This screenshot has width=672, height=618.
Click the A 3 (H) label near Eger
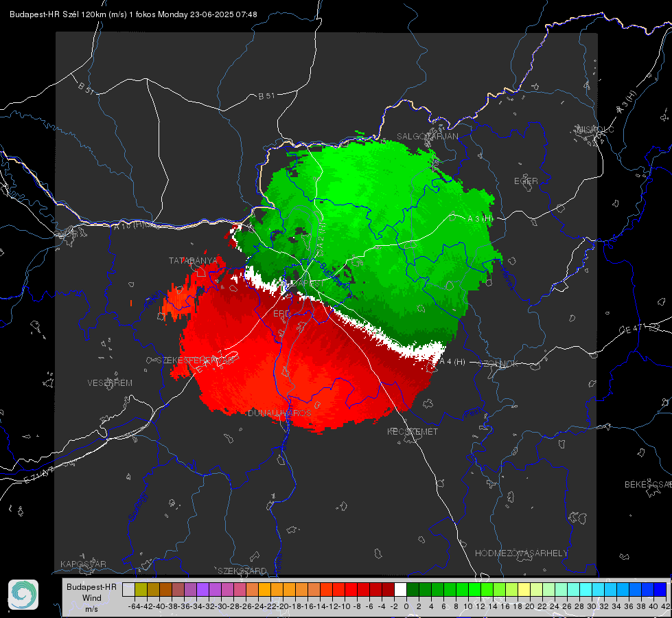tap(480, 219)
